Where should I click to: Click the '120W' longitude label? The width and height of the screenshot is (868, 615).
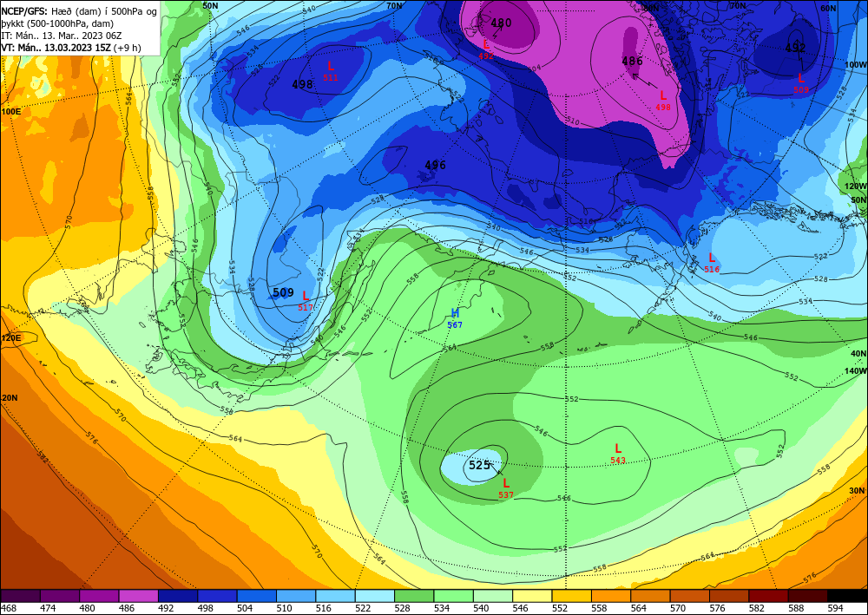[x=856, y=186]
